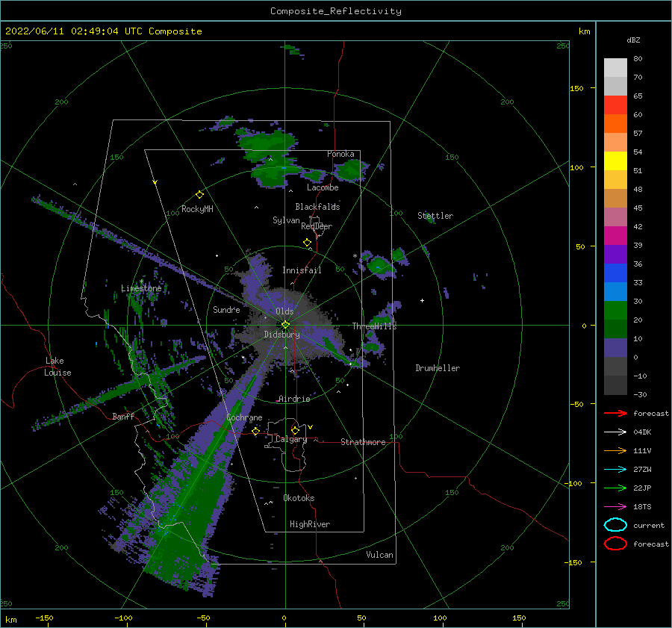Image resolution: width=672 pixels, height=628 pixels.
Task: Select the cyan 27ZW arrow icon
Action: (615, 470)
